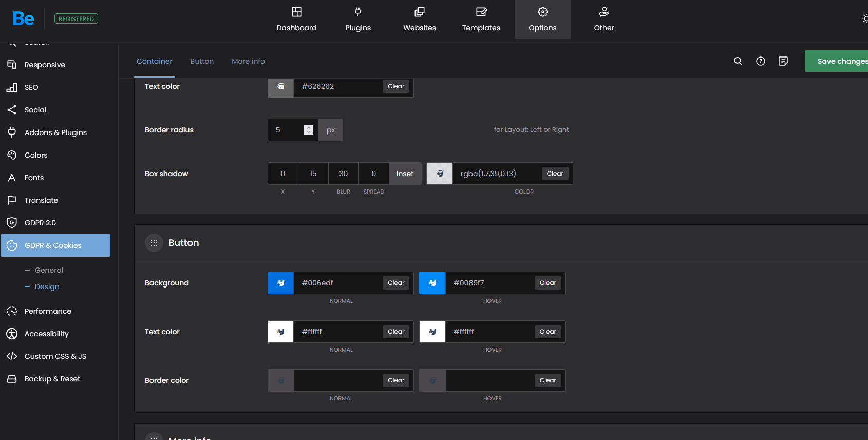868x440 pixels.
Task: Toggle the Inset box shadow option
Action: 405,174
